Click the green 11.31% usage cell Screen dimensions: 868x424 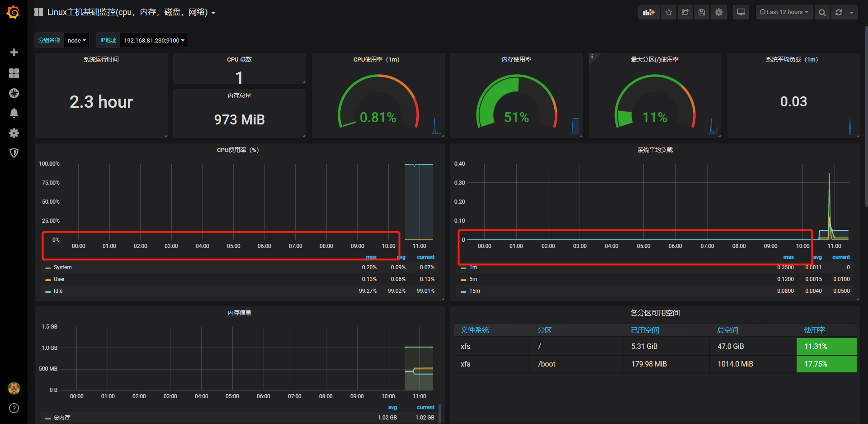tap(826, 346)
